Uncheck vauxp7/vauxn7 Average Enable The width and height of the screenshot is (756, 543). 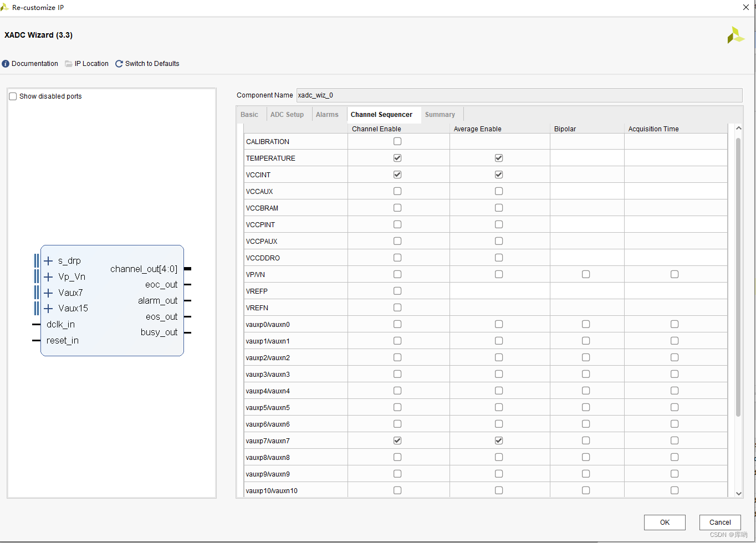[499, 440]
